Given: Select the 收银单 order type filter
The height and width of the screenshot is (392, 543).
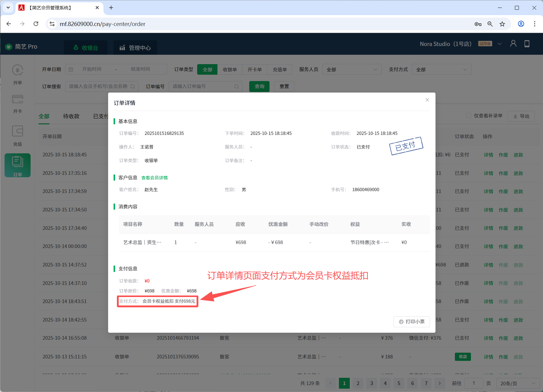Looking at the screenshot, I should point(230,70).
